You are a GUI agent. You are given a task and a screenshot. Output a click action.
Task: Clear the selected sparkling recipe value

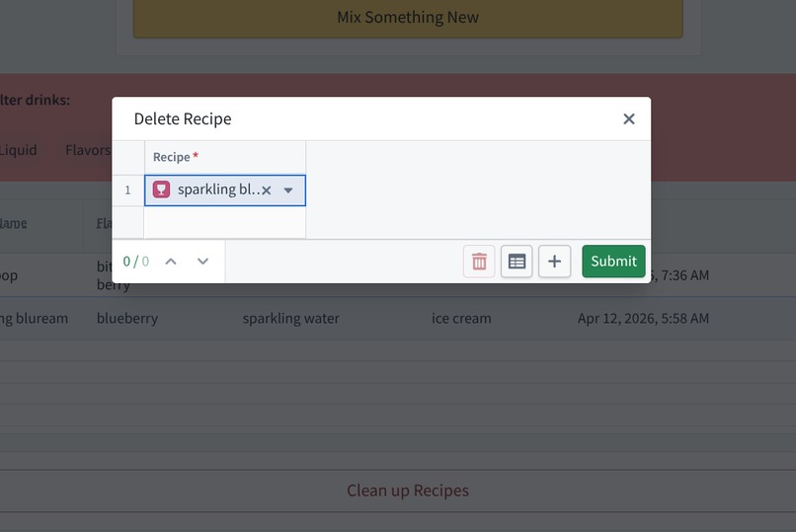[x=267, y=190]
